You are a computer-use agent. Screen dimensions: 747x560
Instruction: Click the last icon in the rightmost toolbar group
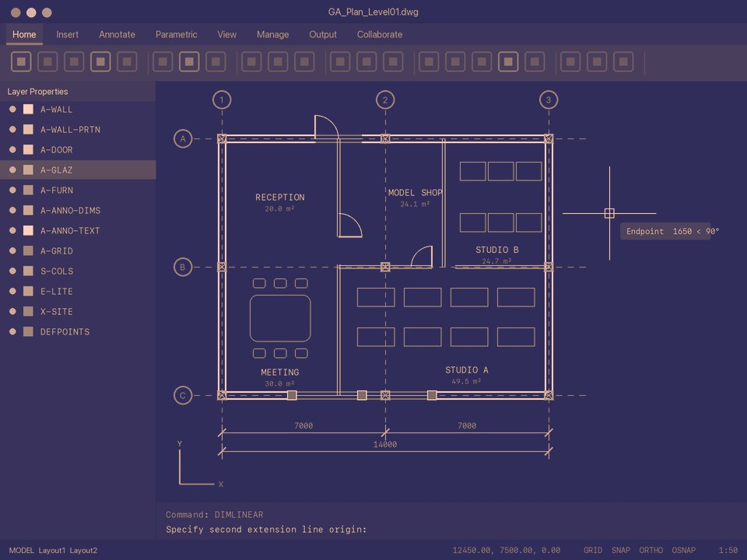[623, 61]
